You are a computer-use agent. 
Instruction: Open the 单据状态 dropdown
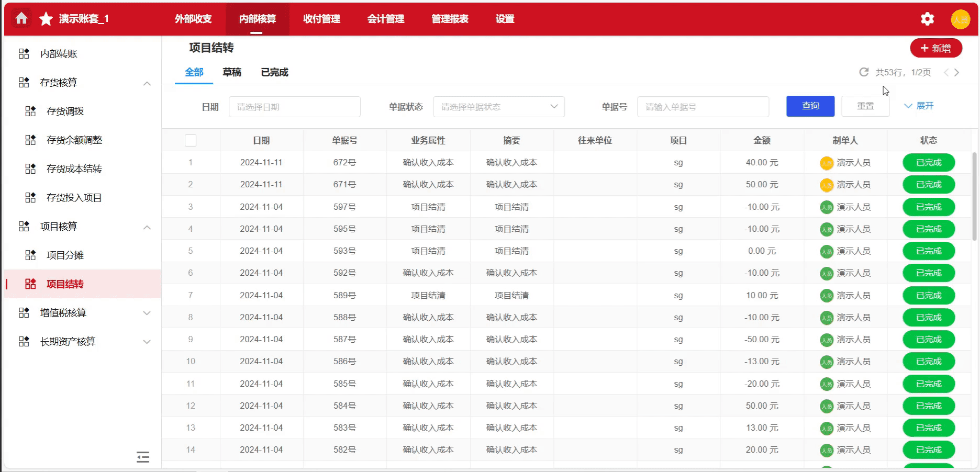(x=498, y=107)
